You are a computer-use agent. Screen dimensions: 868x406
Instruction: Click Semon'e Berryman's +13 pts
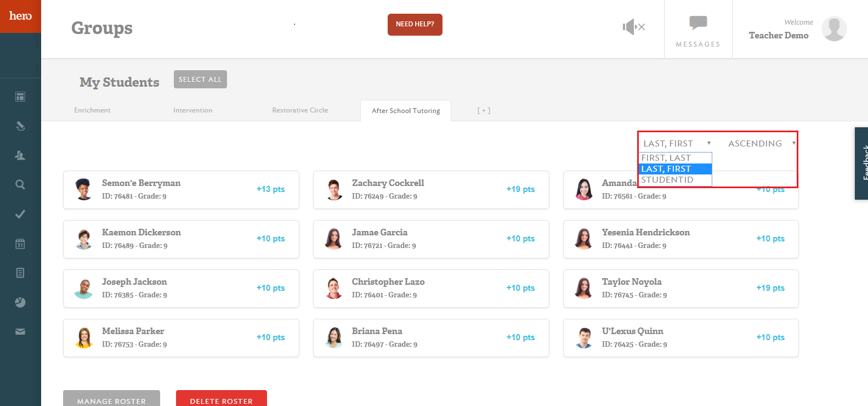271,189
